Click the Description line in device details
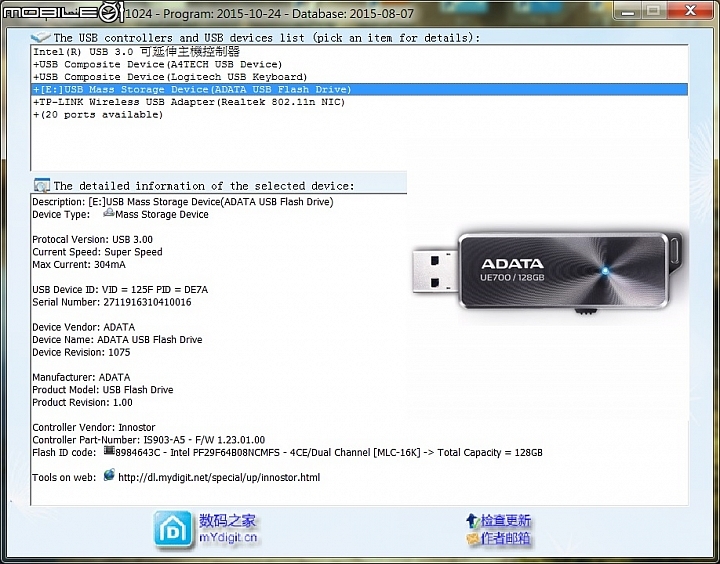The width and height of the screenshot is (720, 564). click(183, 202)
